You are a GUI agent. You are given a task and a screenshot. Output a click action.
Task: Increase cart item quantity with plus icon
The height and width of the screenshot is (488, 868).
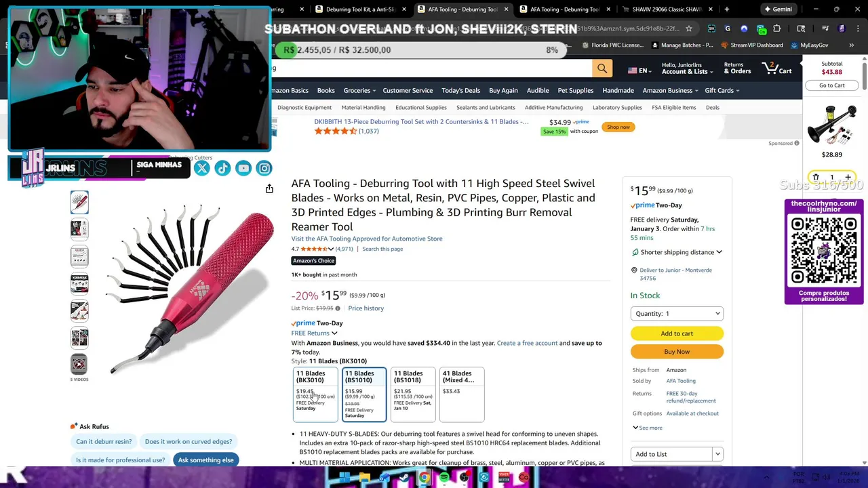coord(848,177)
